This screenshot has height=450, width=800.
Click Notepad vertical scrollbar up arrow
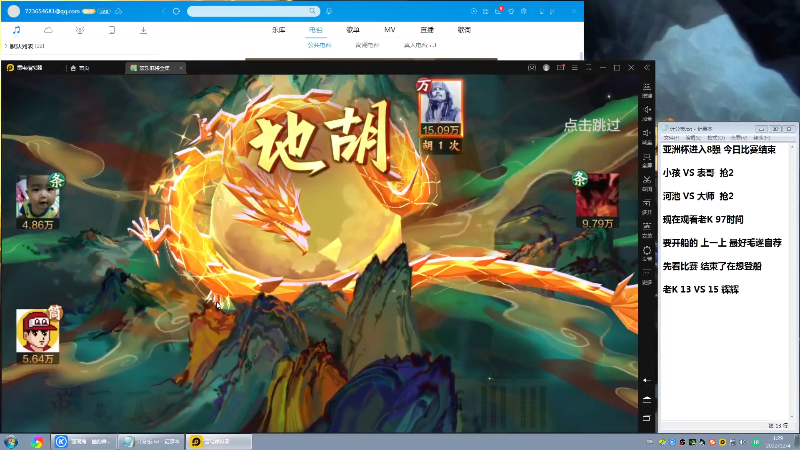(792, 146)
